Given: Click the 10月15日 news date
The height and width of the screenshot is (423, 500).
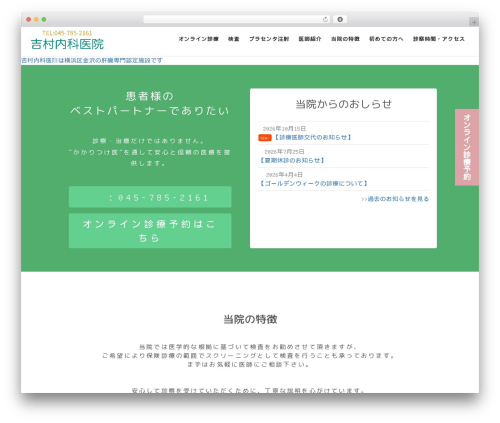Looking at the screenshot, I should tap(284, 129).
